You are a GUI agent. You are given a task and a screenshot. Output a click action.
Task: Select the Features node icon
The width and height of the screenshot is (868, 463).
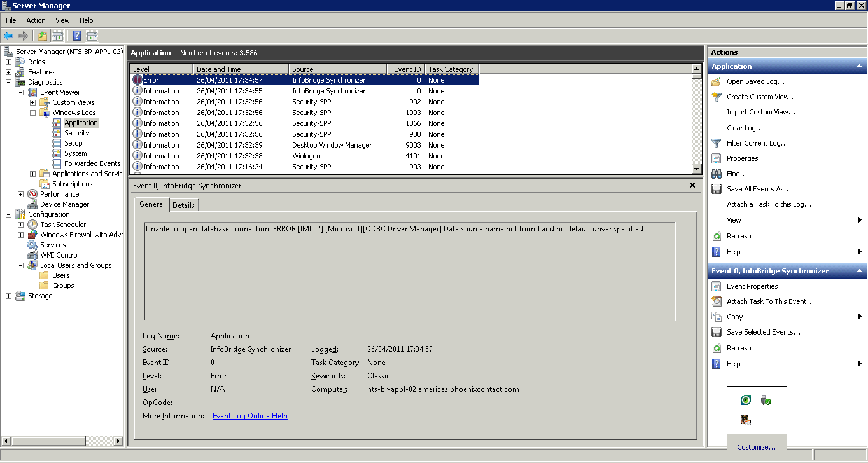[x=20, y=72]
